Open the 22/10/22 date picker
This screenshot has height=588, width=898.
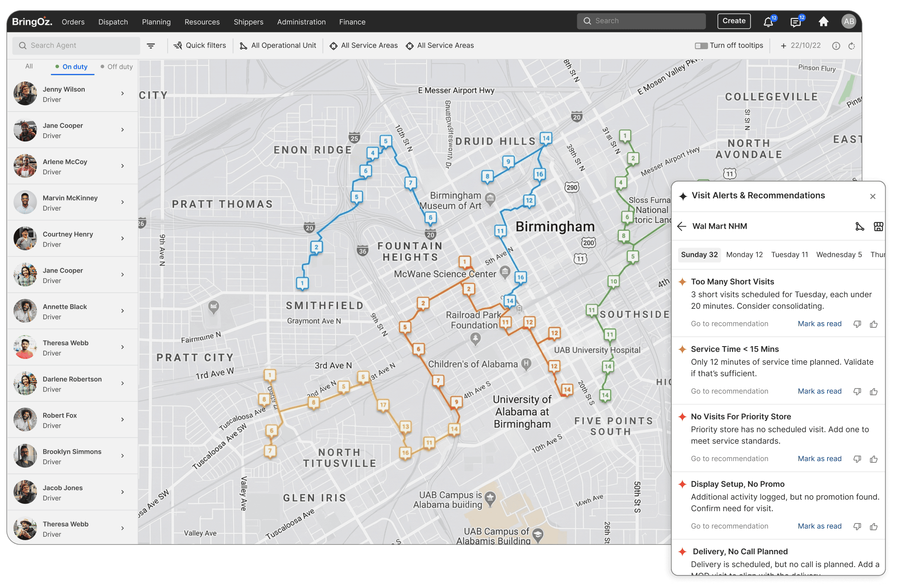(801, 46)
